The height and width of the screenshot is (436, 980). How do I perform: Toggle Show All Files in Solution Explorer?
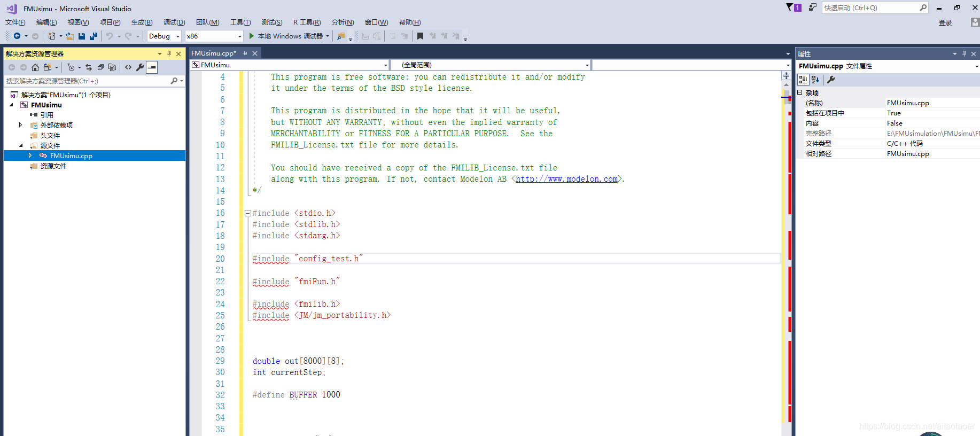112,67
